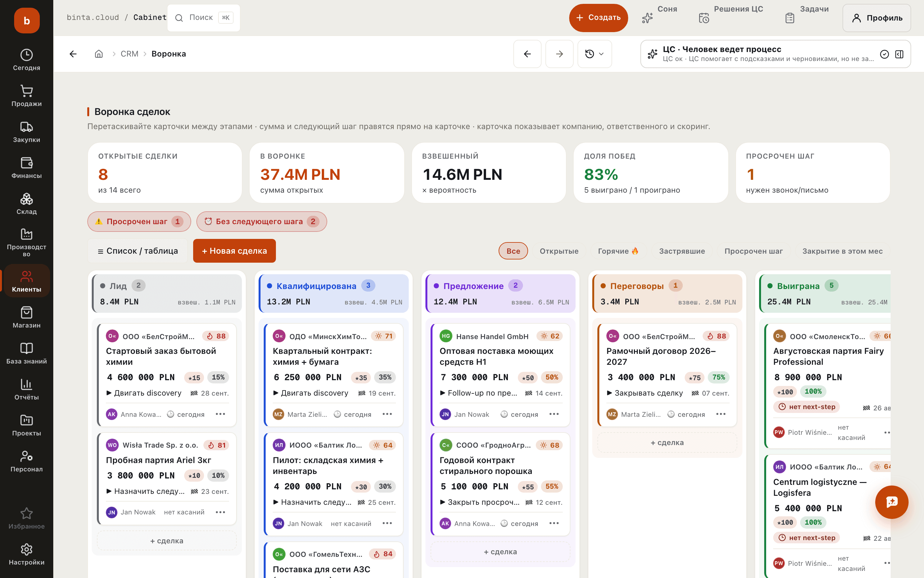Click the 15% probability badge
The width and height of the screenshot is (924, 578).
pos(218,377)
